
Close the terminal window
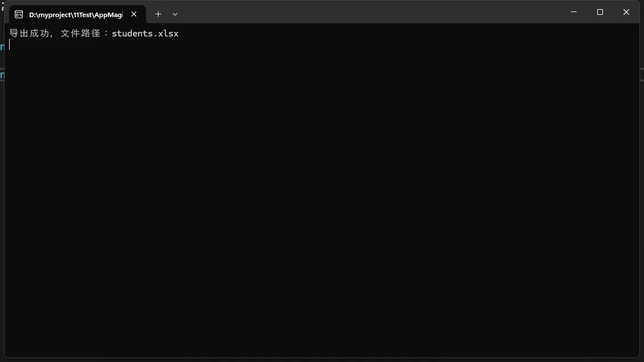626,12
